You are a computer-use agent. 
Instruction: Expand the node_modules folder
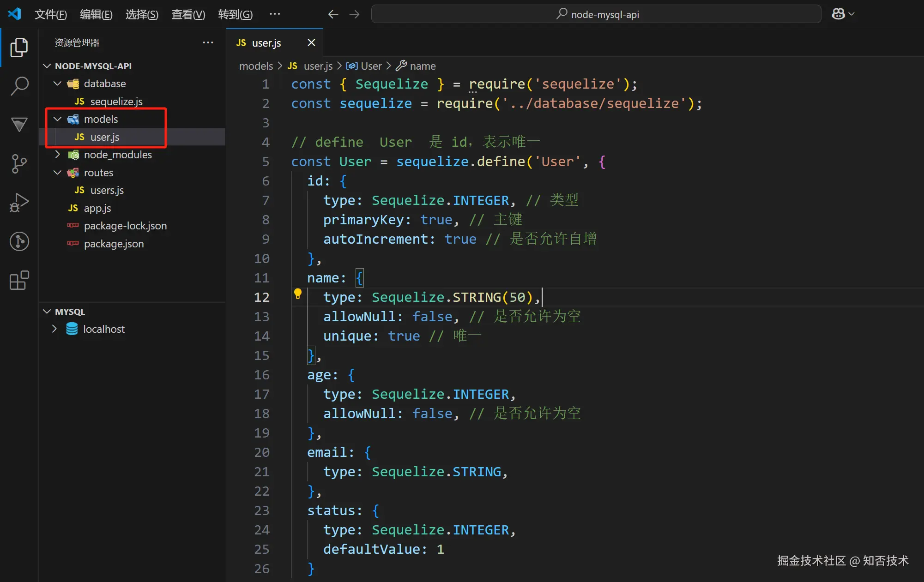point(58,155)
